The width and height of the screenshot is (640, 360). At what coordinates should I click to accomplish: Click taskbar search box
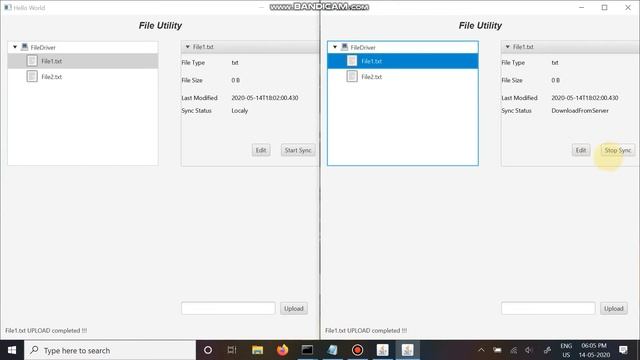(x=110, y=350)
